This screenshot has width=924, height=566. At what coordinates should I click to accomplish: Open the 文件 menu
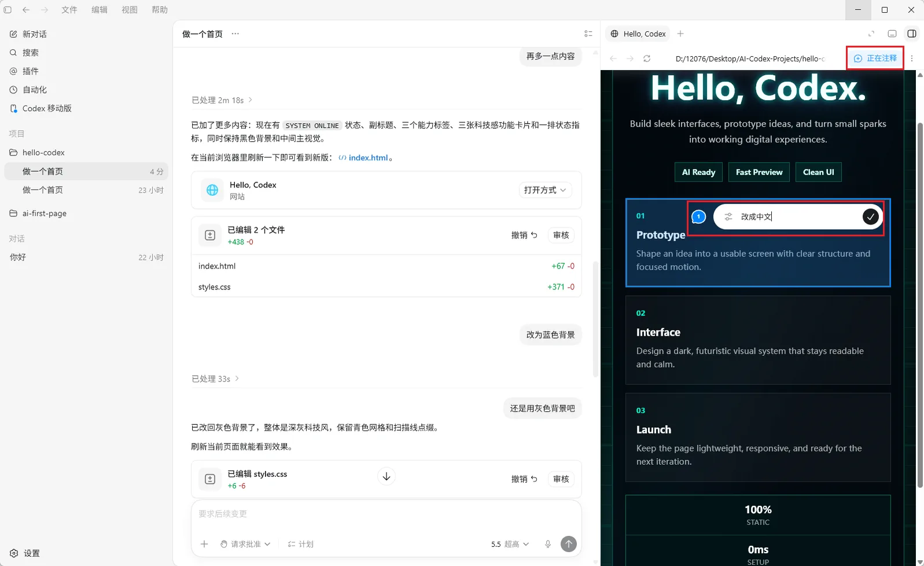69,10
